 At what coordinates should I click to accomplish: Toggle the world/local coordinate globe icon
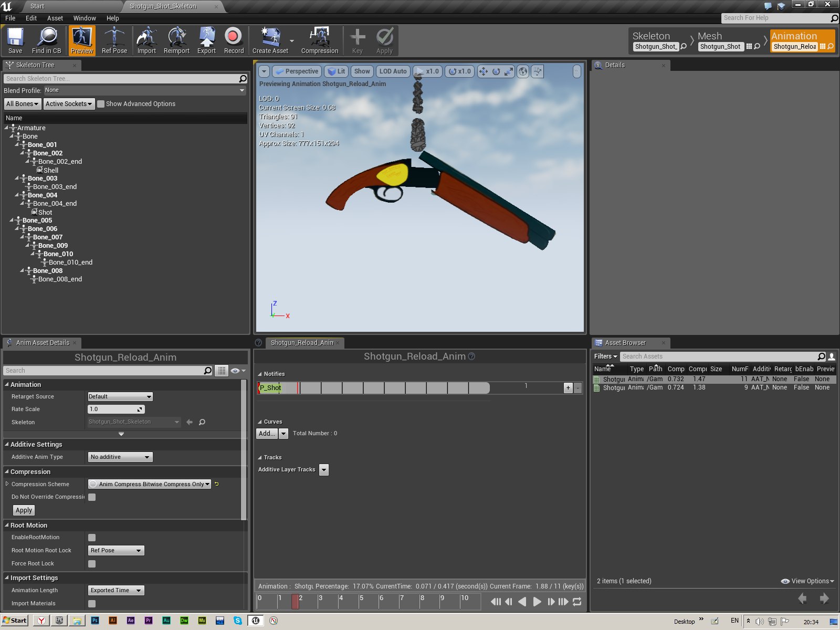pos(523,71)
